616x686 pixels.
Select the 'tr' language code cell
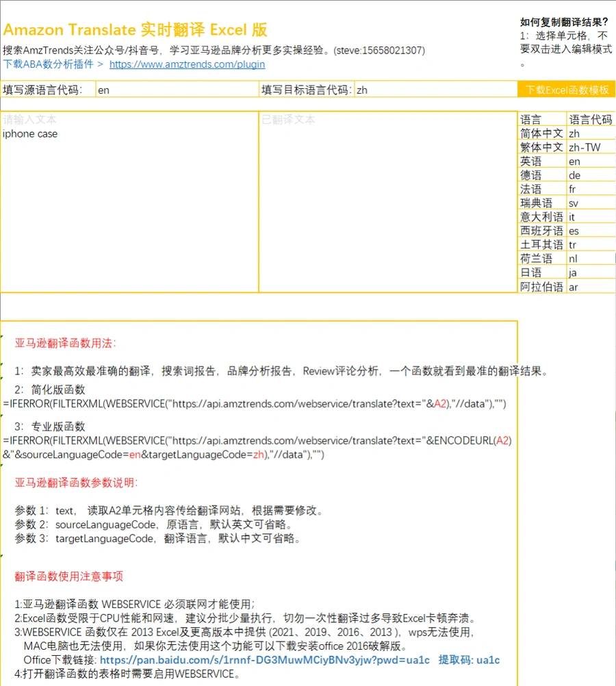591,244
